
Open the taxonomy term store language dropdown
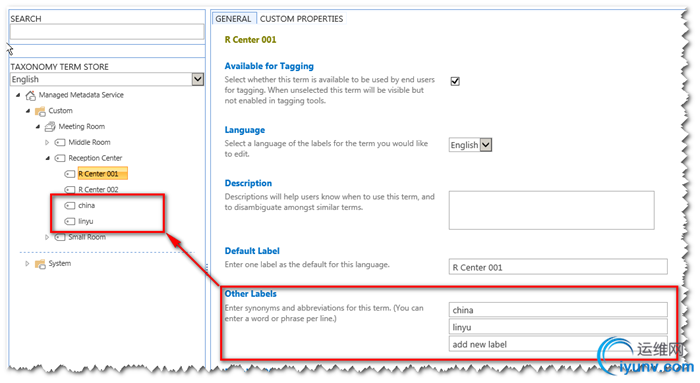(198, 79)
